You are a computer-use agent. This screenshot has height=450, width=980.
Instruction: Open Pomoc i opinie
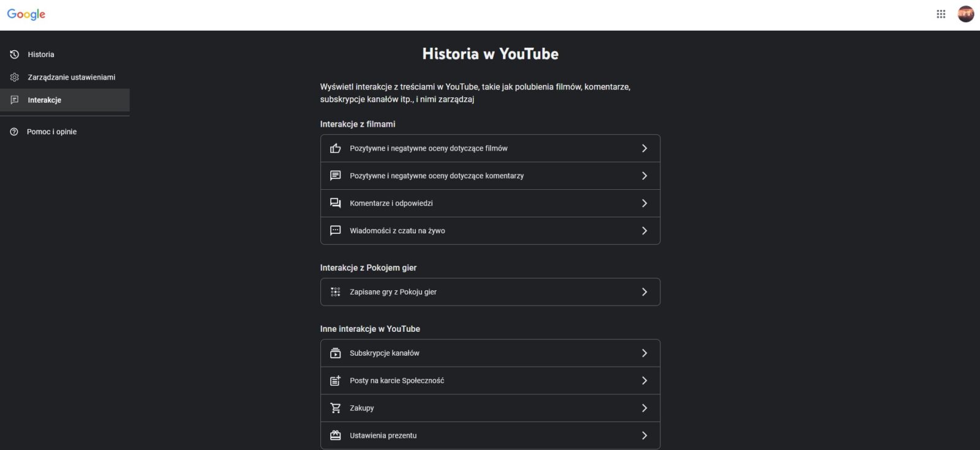click(x=51, y=131)
